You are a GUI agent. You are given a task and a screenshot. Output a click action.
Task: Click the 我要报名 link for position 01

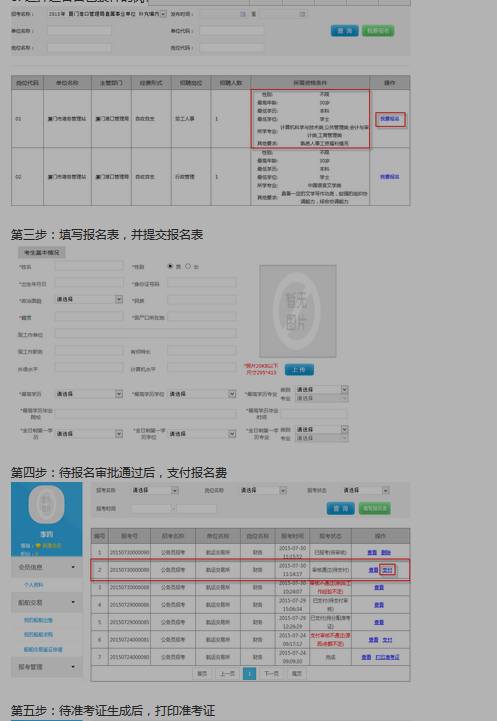(x=390, y=119)
